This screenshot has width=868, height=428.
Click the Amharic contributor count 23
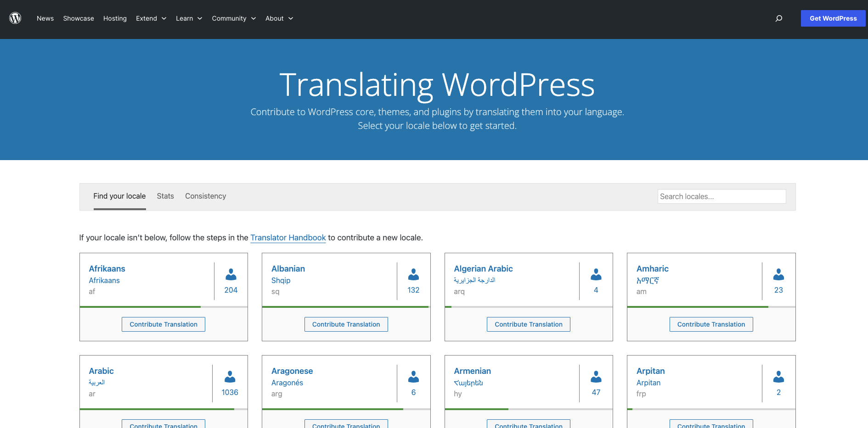778,290
